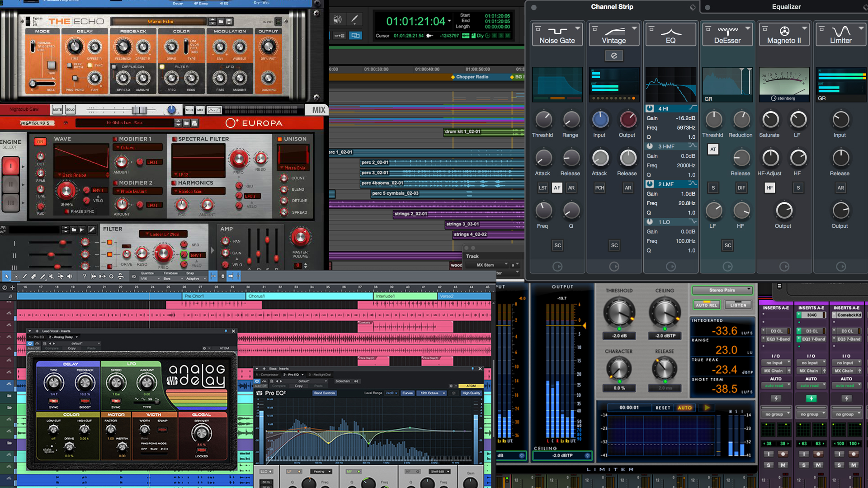Enable the 3 HMF EQ band
Image resolution: width=868 pixels, height=488 pixels.
pyautogui.click(x=650, y=146)
